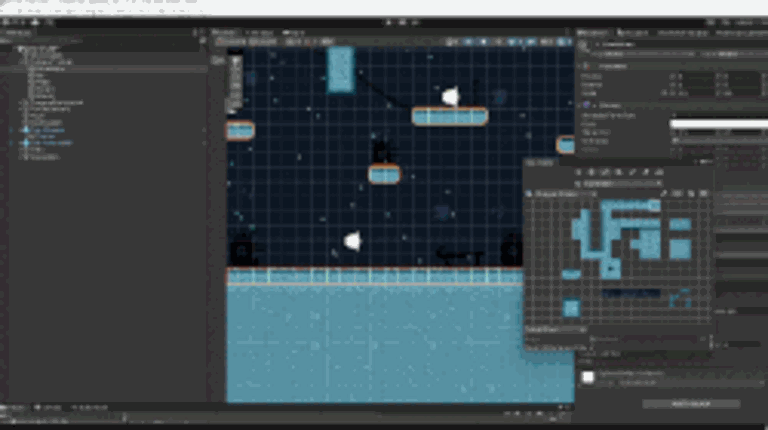Open the Tilemap color field

pos(719,124)
